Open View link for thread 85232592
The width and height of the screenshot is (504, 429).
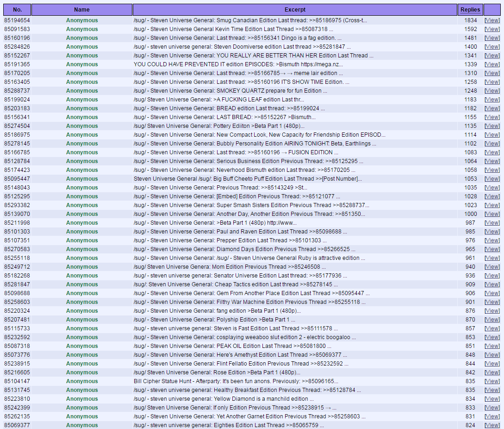pyautogui.click(x=492, y=337)
